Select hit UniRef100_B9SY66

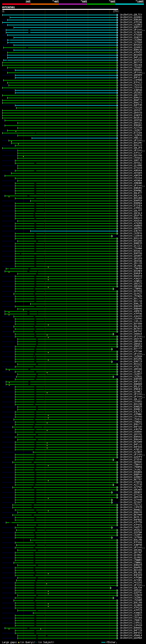tap(131, 156)
